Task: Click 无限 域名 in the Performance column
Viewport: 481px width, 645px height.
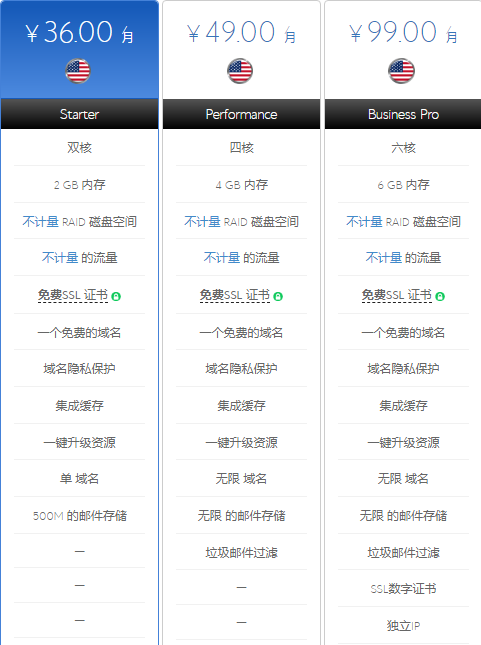Action: pos(241,479)
